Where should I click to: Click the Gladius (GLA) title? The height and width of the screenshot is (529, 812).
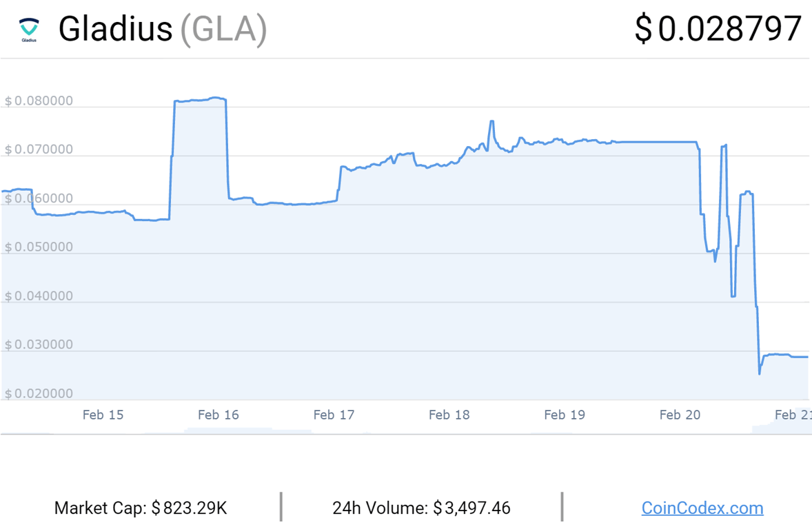tap(162, 30)
